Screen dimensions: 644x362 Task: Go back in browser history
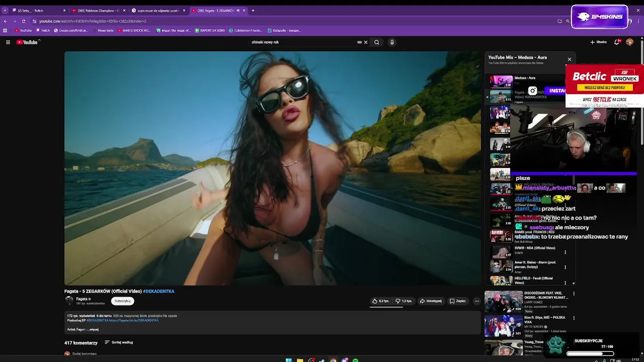(x=6, y=21)
